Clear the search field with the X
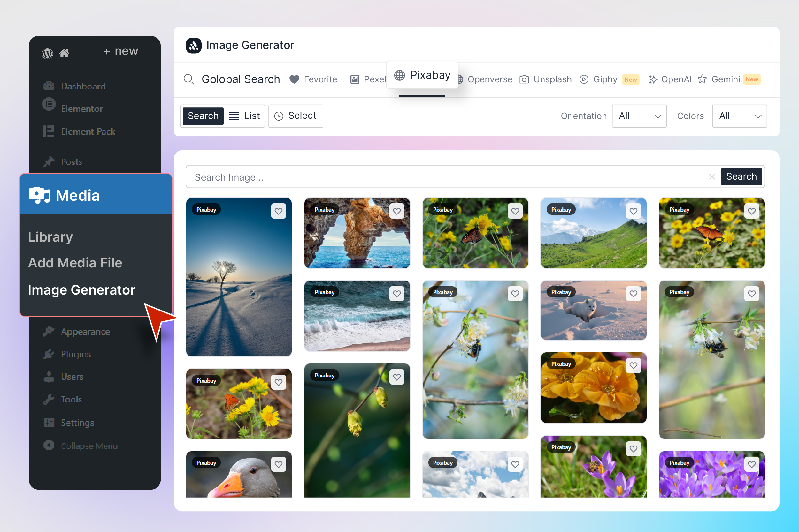This screenshot has height=532, width=799. click(712, 176)
